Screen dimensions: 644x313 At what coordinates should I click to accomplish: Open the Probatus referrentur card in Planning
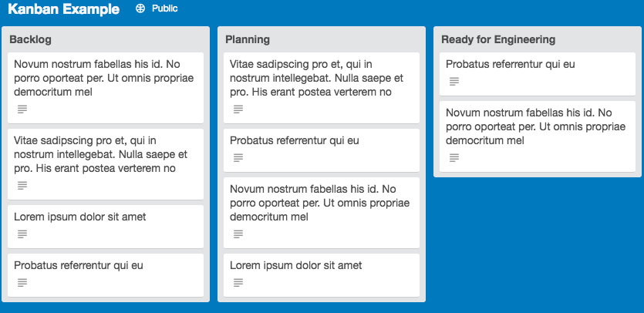(322, 150)
